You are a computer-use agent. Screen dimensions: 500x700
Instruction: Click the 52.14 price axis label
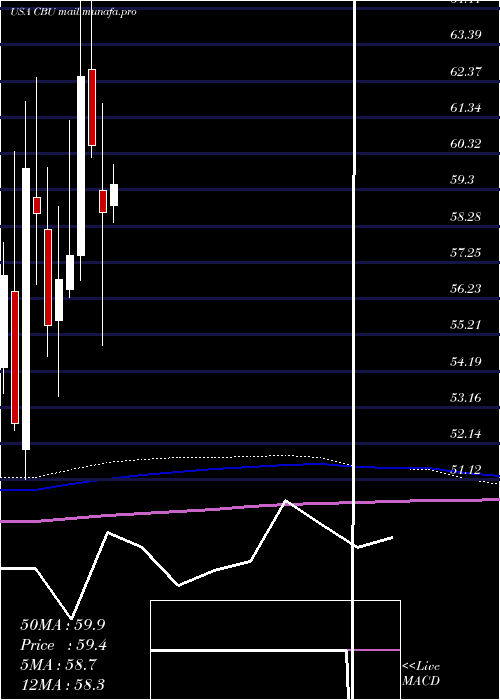pos(466,433)
